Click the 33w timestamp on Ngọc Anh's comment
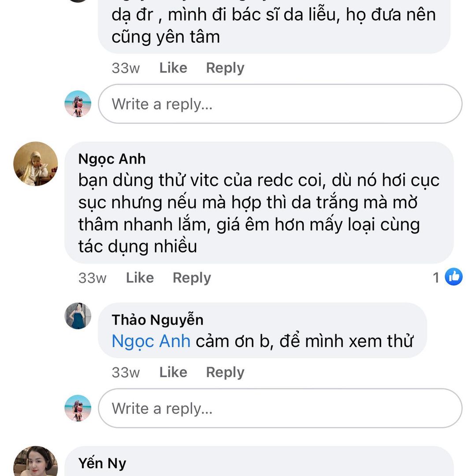The width and height of the screenshot is (476, 476). pos(92,278)
